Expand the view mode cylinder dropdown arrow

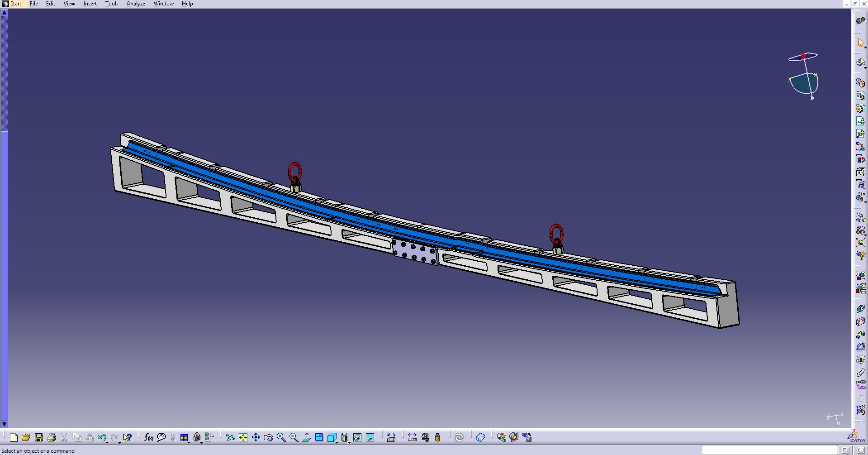tap(350, 441)
